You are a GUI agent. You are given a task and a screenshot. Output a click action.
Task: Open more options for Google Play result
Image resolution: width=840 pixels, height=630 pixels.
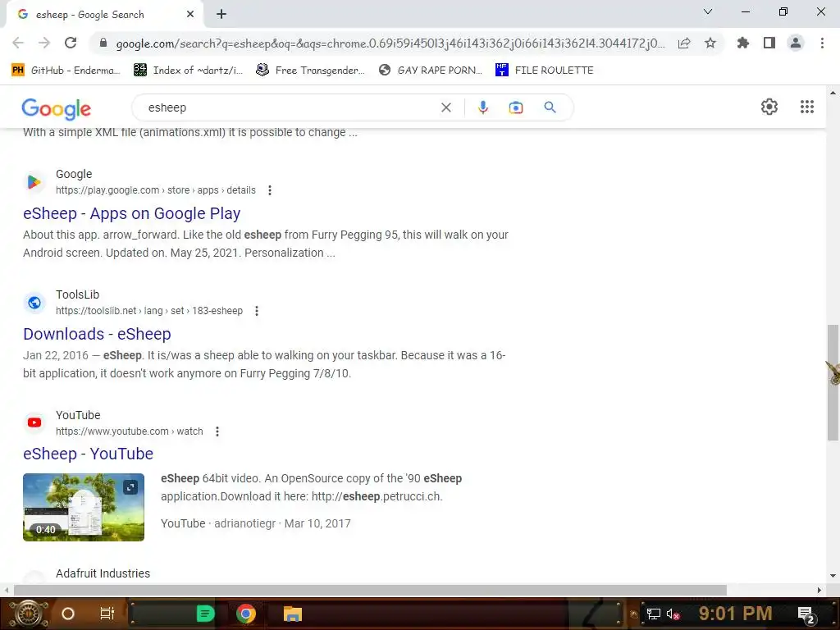coord(269,190)
